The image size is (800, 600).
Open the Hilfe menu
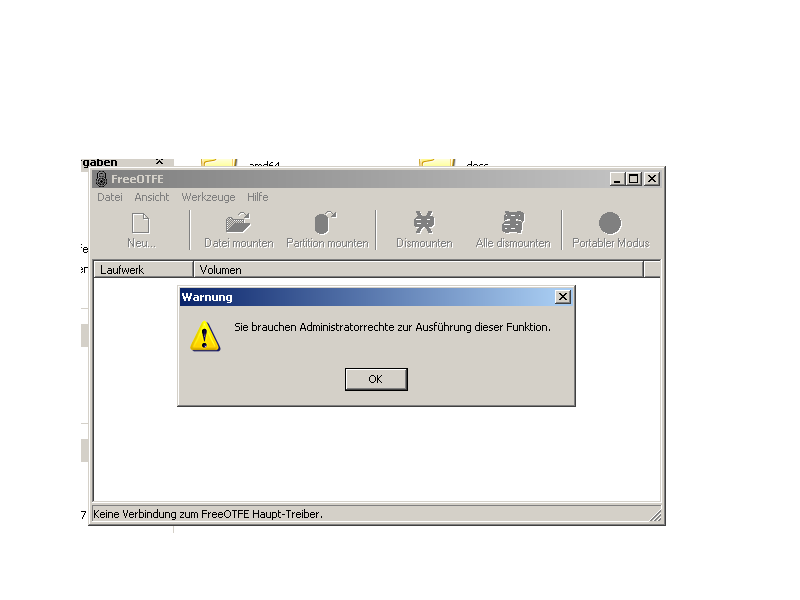point(258,197)
